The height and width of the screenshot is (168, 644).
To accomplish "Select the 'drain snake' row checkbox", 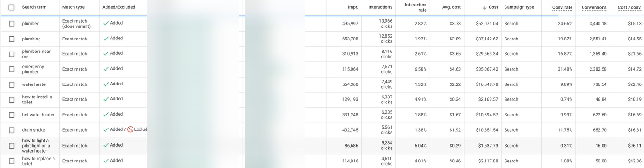I will tap(12, 130).
